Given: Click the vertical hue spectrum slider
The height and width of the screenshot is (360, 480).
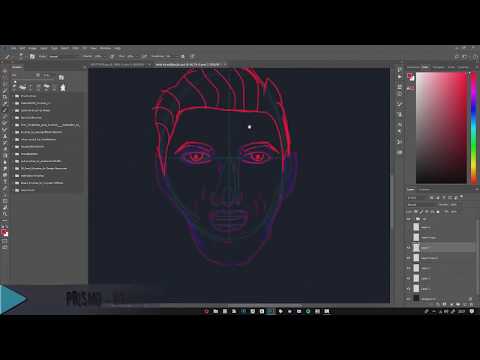Looking at the screenshot, I should 474,128.
